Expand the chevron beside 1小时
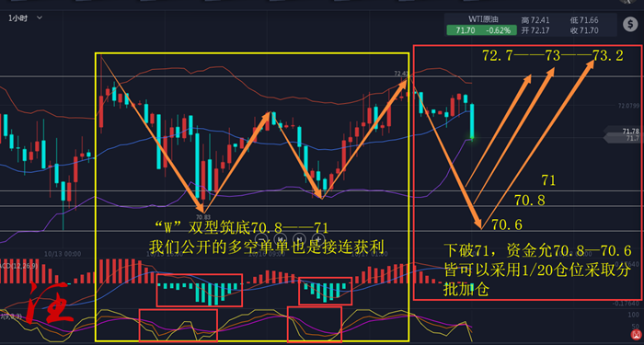 [x=40, y=17]
